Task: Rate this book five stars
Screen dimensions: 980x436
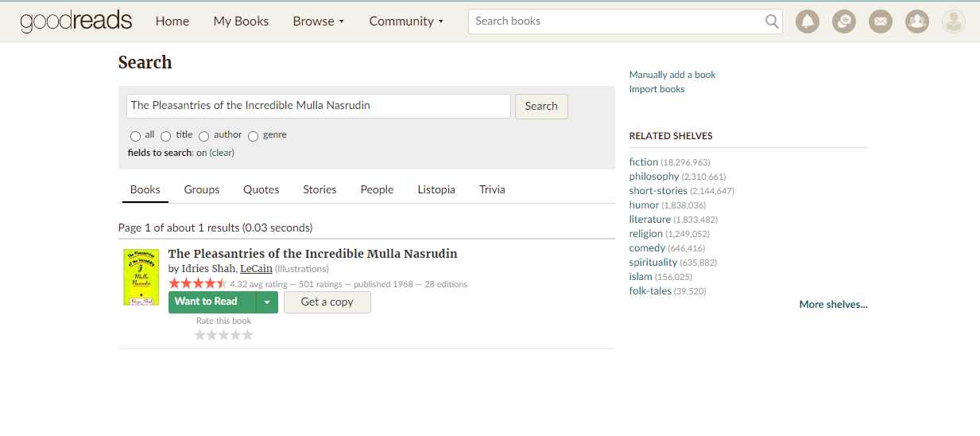Action: pos(247,335)
